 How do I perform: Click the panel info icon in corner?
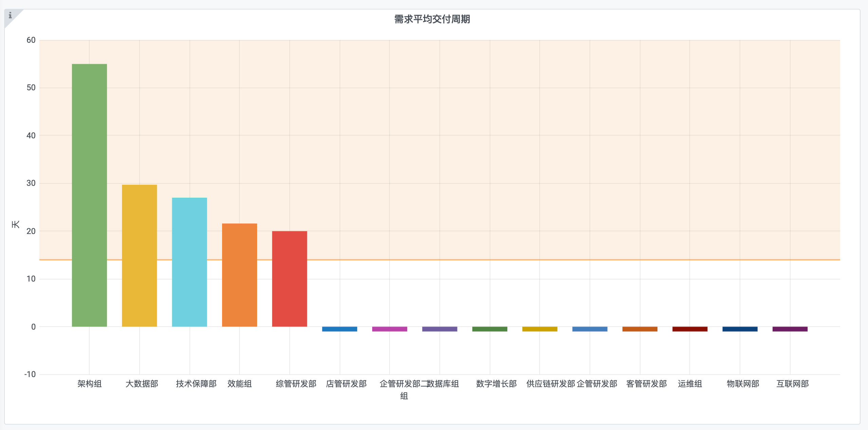tap(10, 15)
